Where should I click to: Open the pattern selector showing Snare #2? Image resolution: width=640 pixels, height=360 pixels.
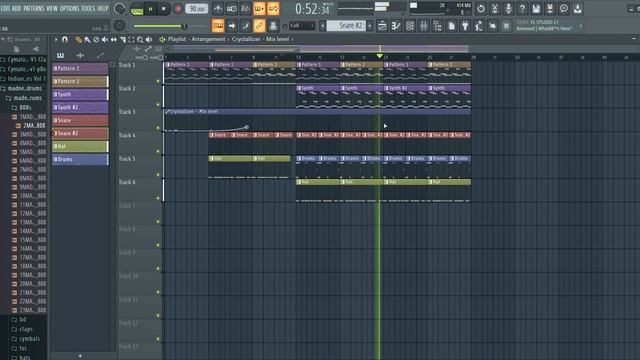[347, 26]
